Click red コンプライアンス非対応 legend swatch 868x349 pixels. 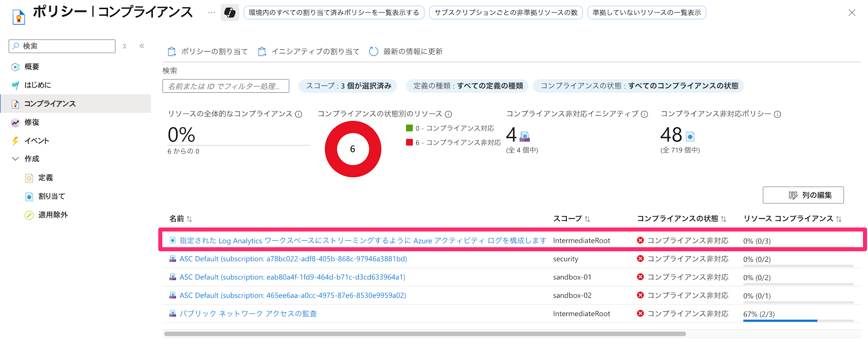[x=409, y=142]
